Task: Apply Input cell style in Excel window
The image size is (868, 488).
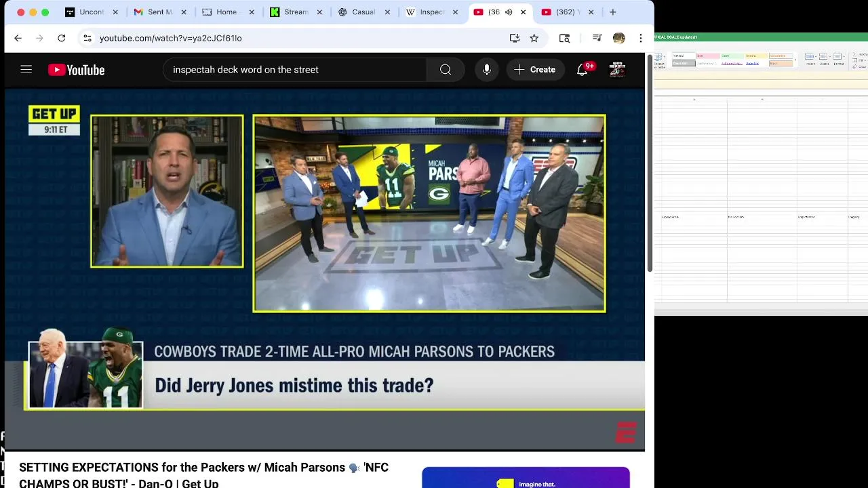Action: tap(781, 63)
